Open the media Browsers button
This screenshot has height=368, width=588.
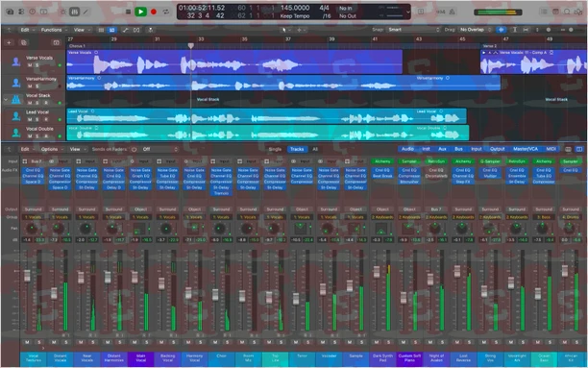(x=577, y=12)
